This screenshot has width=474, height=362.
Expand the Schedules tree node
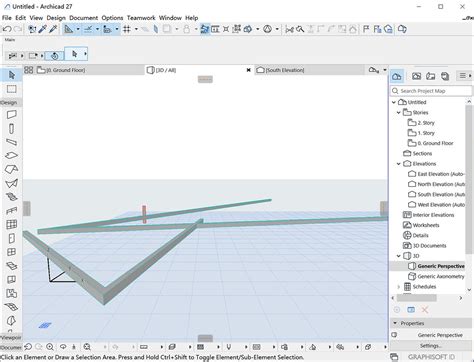[x=399, y=286]
